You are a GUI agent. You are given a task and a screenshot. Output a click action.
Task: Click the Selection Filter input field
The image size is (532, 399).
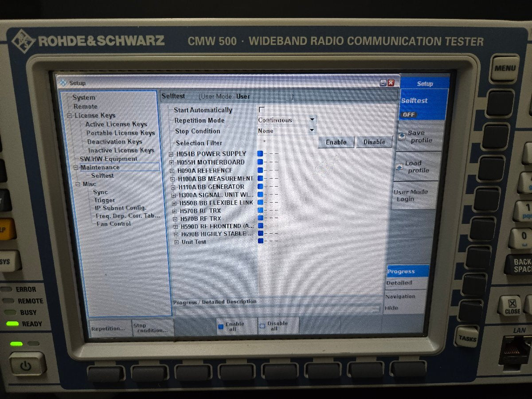286,142
